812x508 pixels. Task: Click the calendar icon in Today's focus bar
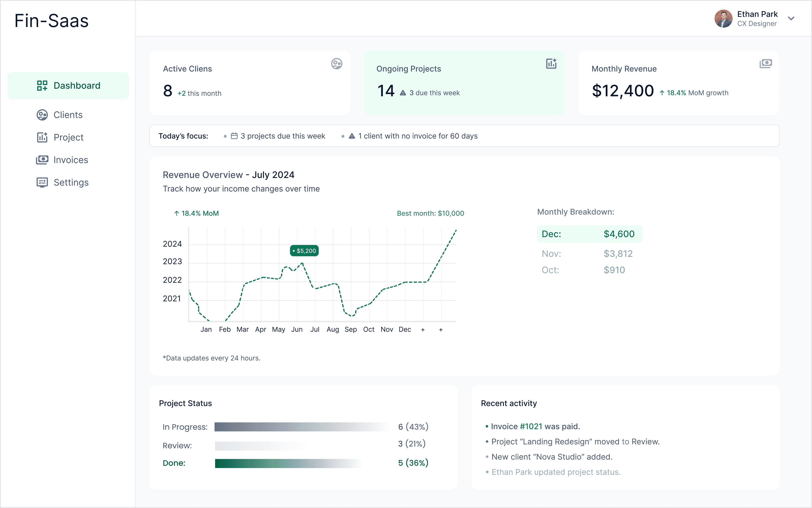235,136
